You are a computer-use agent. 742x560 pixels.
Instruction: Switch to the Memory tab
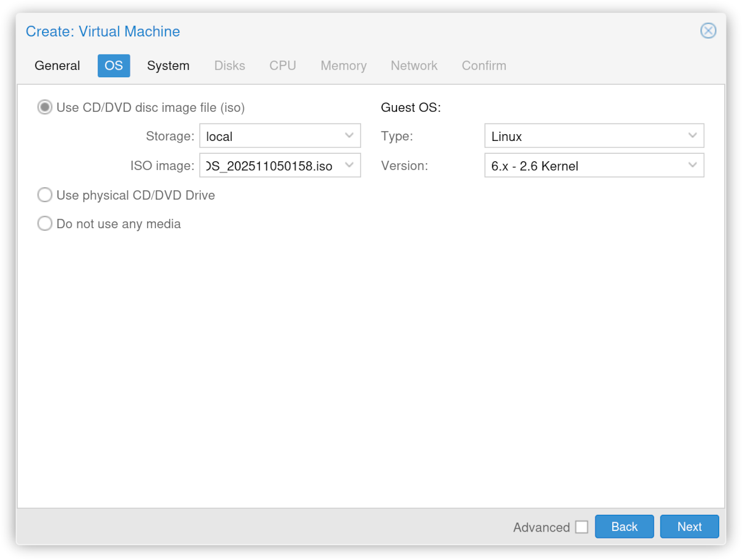click(343, 66)
